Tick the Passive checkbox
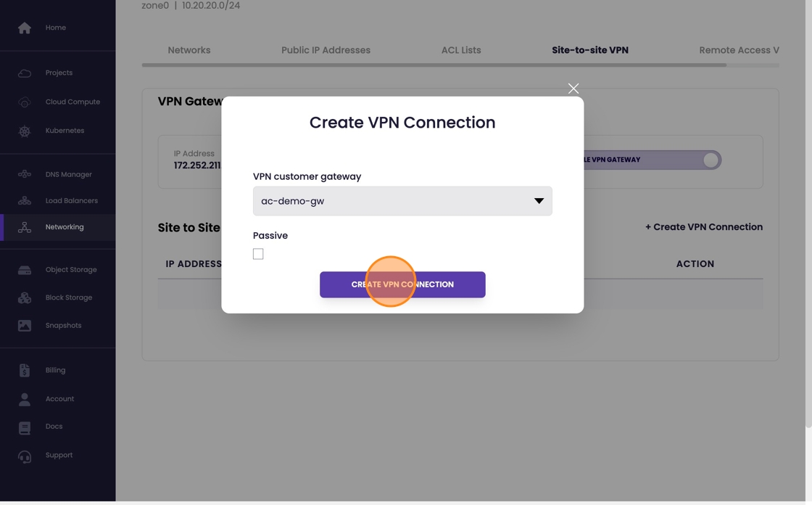 click(x=258, y=254)
